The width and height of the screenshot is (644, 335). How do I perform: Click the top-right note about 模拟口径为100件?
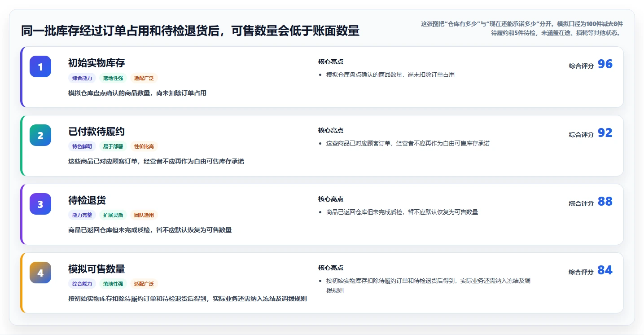521,28
